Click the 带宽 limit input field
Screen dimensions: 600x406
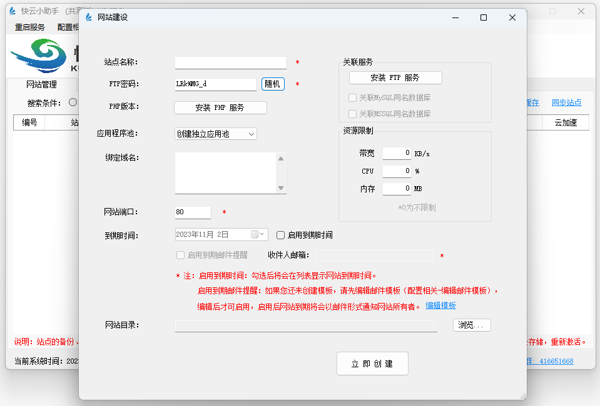(x=396, y=153)
